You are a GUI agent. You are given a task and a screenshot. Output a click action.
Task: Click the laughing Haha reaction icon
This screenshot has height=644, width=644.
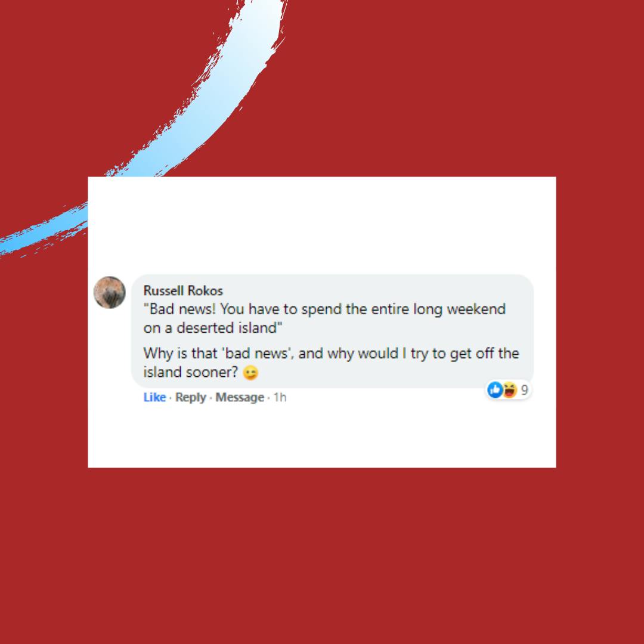click(x=509, y=390)
